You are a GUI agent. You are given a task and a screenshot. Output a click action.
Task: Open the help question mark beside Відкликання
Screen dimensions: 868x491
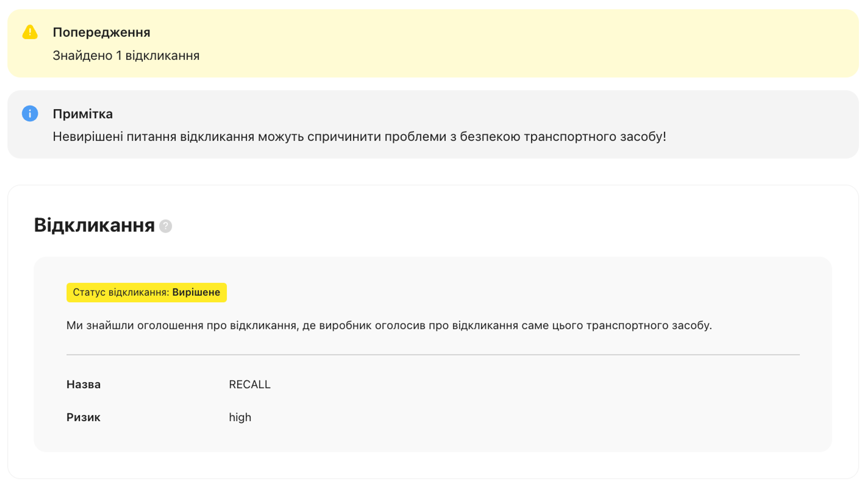[x=165, y=226]
